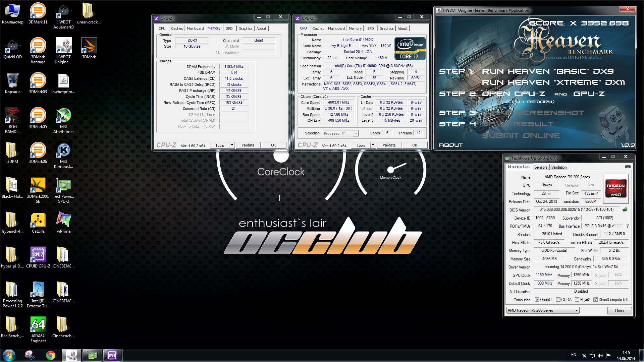Expand the Tools dropdown arrow in CPU tab CPU-Z
This screenshot has height=362, width=644.
373,145
